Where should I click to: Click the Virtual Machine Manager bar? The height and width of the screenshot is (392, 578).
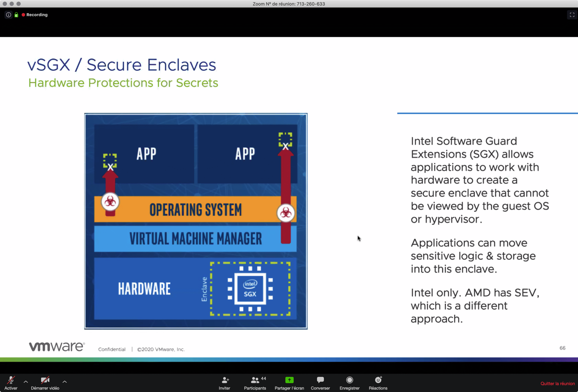(x=196, y=239)
